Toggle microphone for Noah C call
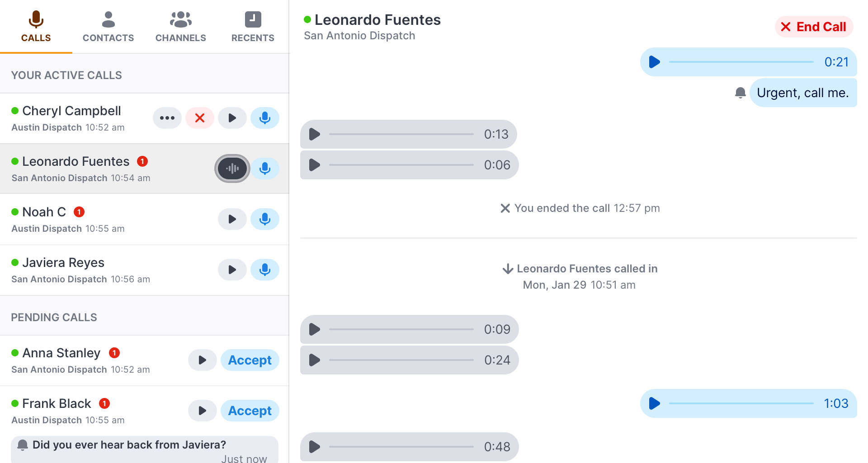The width and height of the screenshot is (868, 463). (265, 219)
